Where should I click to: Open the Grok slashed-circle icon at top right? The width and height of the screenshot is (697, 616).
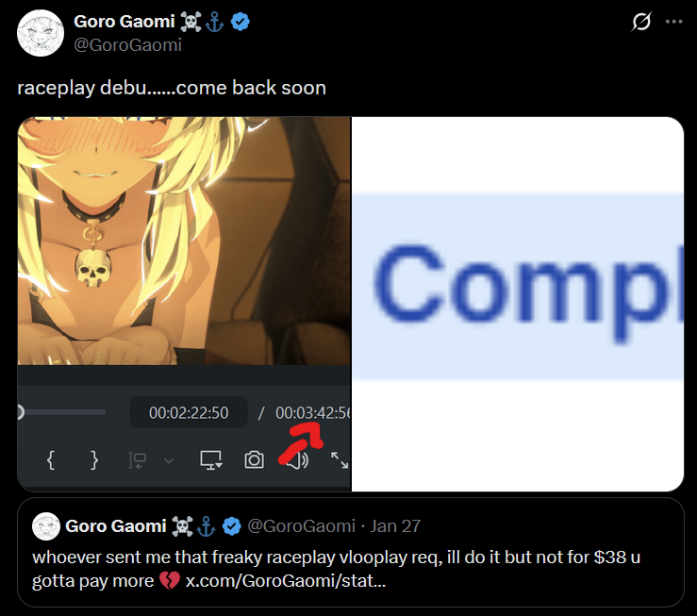tap(641, 22)
